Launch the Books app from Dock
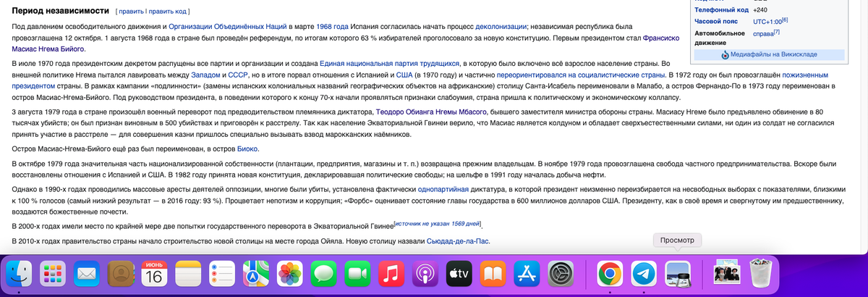This screenshot has width=868, height=297. [494, 274]
